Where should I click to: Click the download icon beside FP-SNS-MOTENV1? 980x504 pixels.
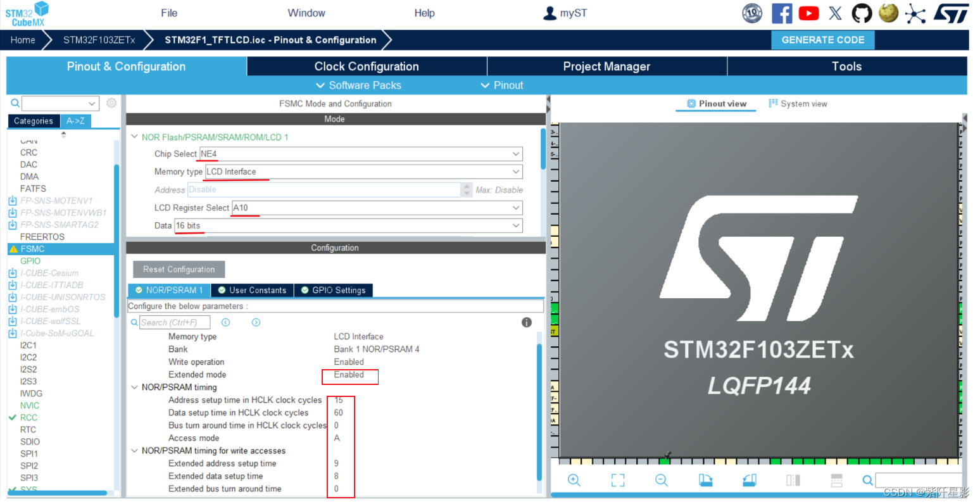[13, 201]
